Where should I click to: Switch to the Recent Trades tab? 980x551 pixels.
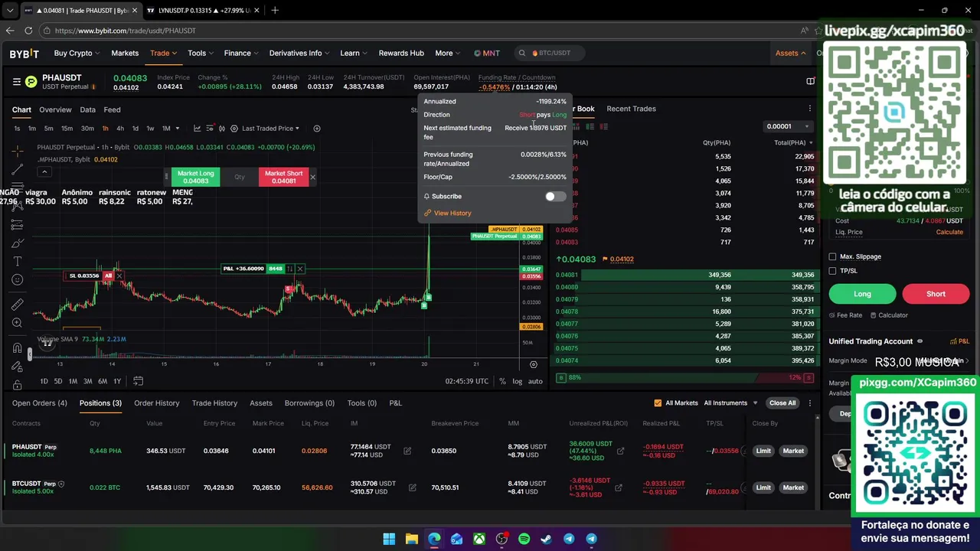[x=631, y=109]
